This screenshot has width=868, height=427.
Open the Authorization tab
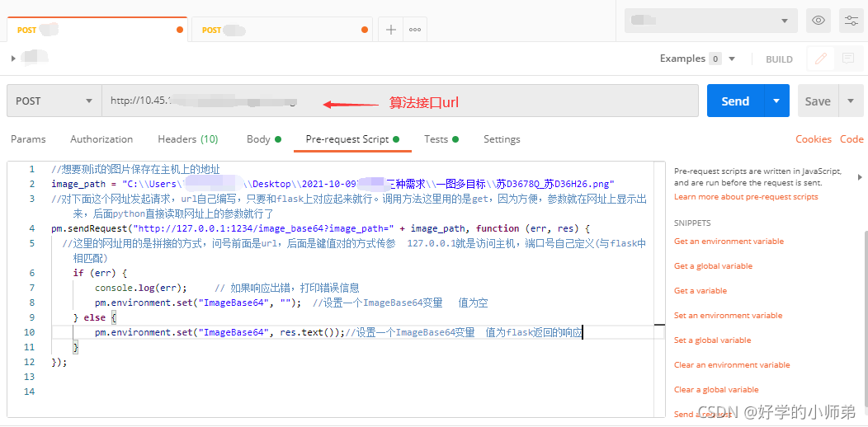point(101,138)
